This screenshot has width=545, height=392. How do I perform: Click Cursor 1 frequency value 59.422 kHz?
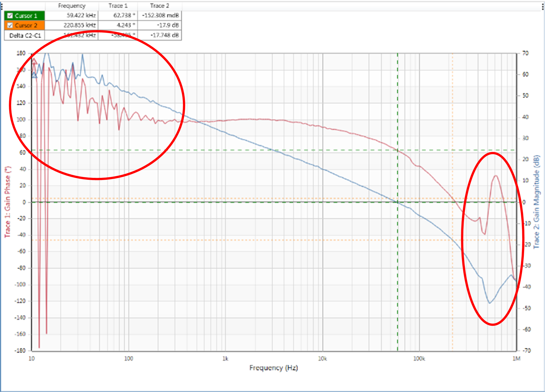tap(81, 16)
